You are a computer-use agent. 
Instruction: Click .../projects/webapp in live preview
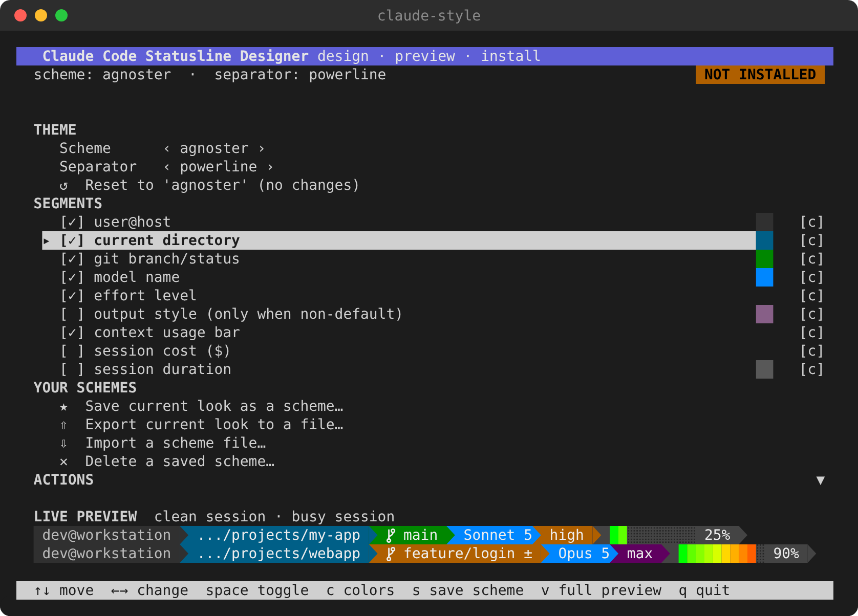click(x=279, y=554)
